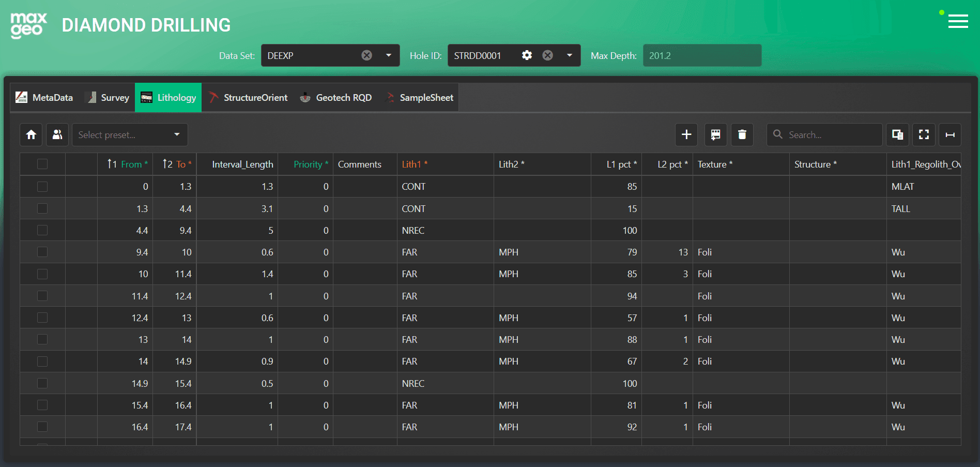Switch to the StructureOrient tab

tap(248, 97)
